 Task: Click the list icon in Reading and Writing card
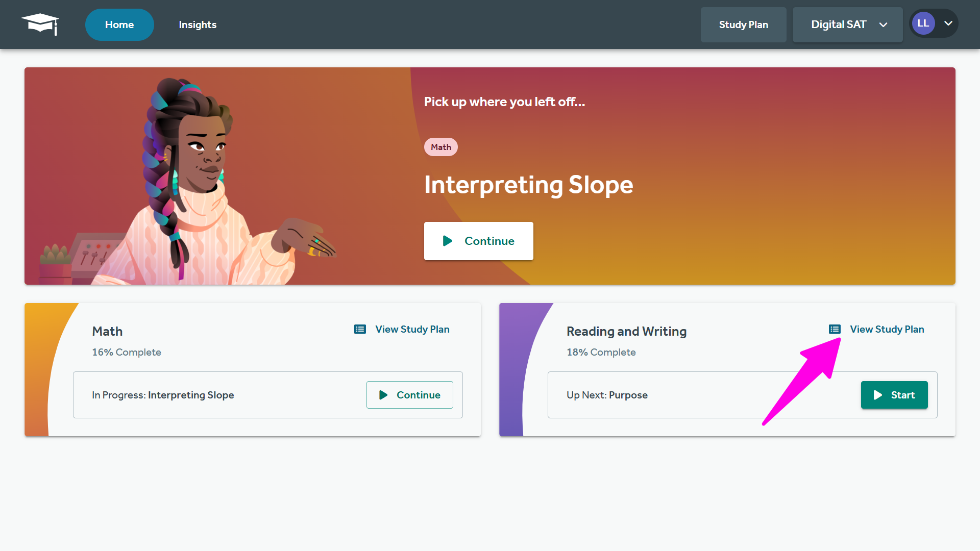click(835, 330)
